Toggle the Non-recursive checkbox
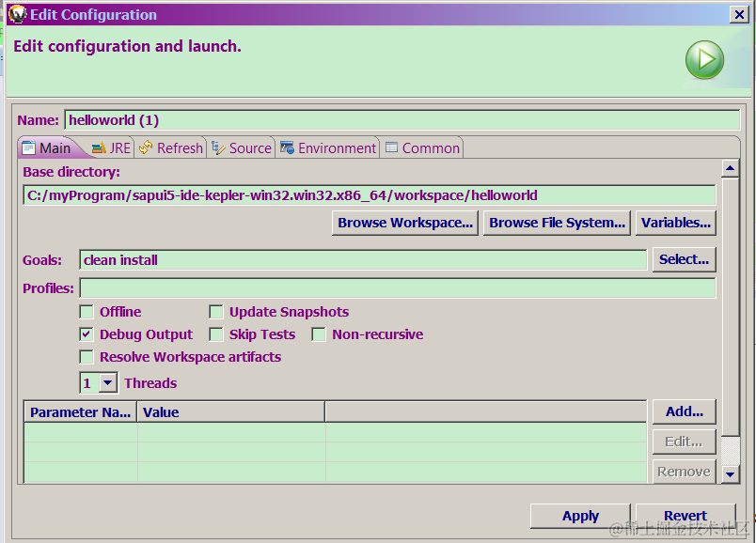The width and height of the screenshot is (756, 543). coord(319,334)
